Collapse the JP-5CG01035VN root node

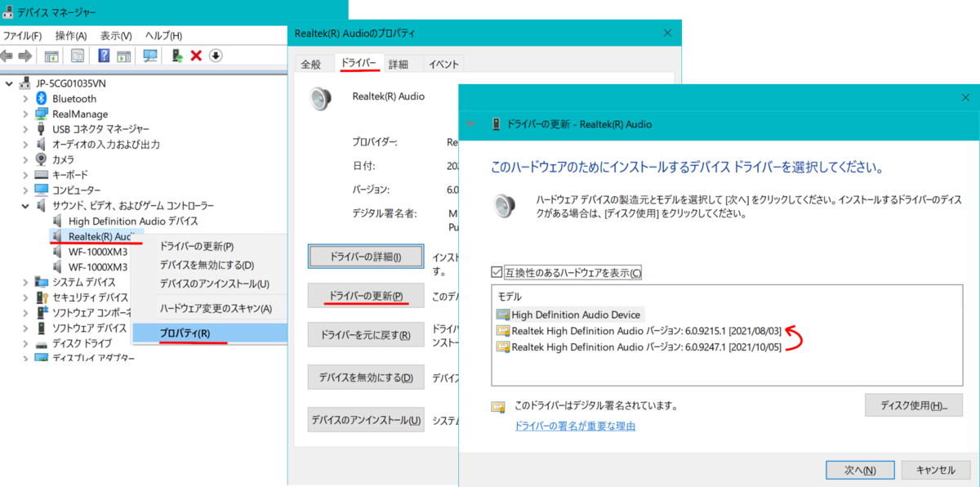(10, 83)
